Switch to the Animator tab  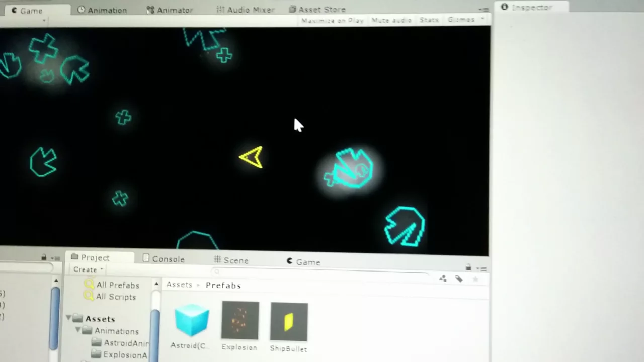click(x=170, y=10)
